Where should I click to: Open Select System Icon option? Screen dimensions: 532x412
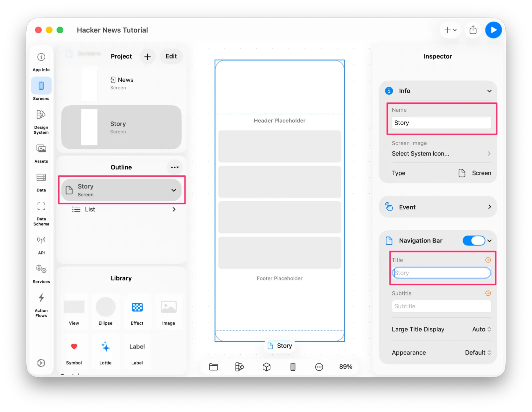pyautogui.click(x=441, y=154)
